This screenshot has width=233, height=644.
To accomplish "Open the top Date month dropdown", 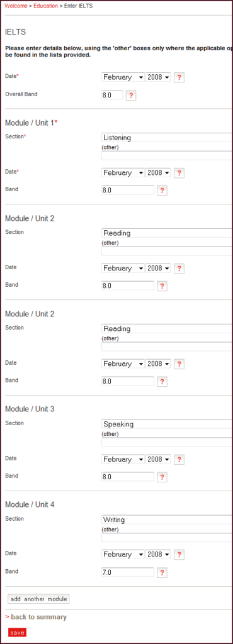I will pyautogui.click(x=123, y=77).
